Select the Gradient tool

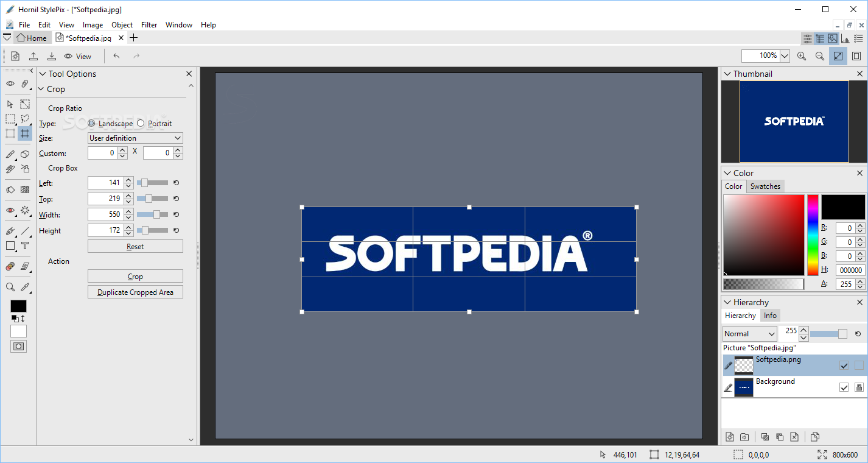point(25,189)
